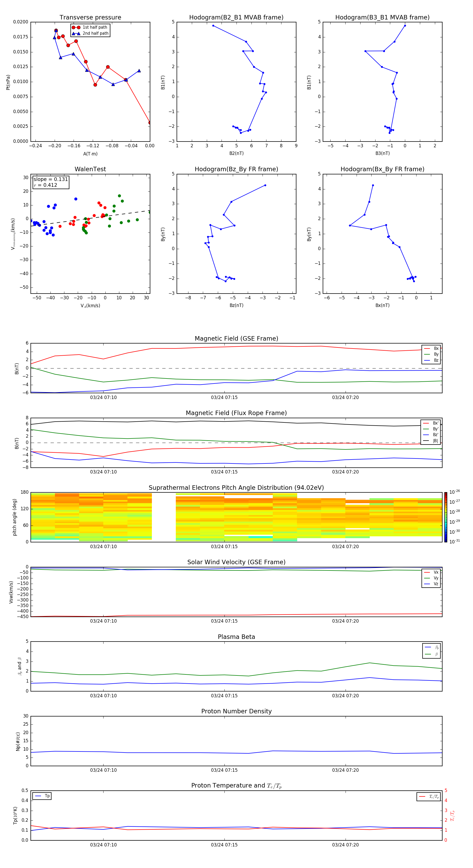
Task: Click the white data gap in pitch angle plot
Action: (164, 517)
